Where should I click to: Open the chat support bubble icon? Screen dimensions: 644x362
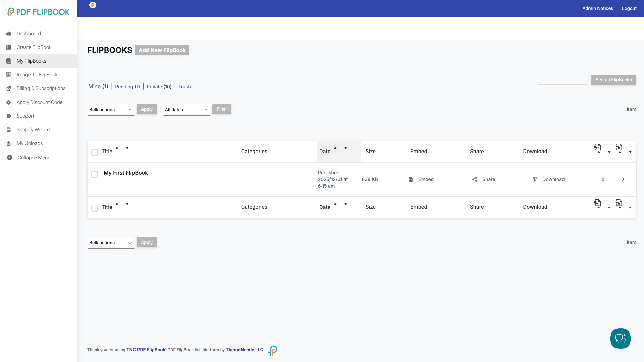(x=620, y=339)
